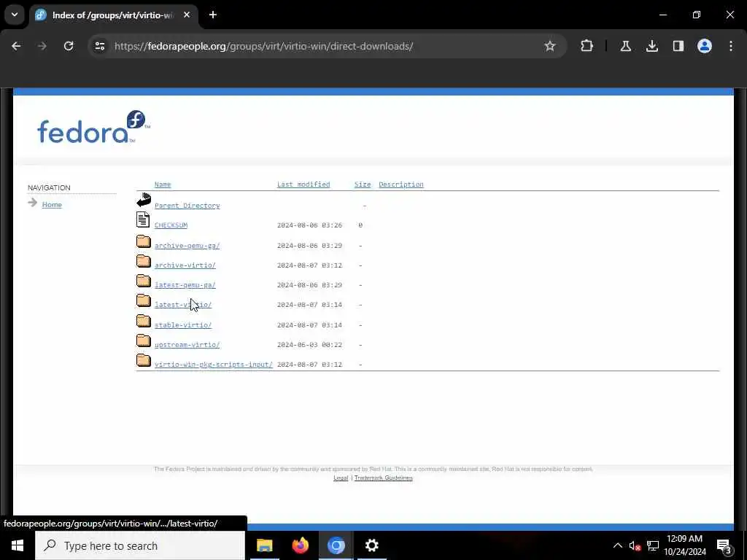
Task: Click folder icon beside archive-virtio/
Action: [x=144, y=260]
